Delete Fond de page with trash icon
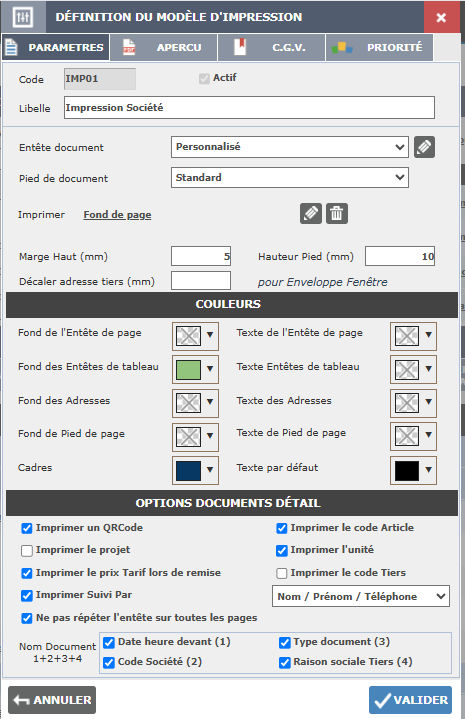The width and height of the screenshot is (465, 719). [337, 214]
